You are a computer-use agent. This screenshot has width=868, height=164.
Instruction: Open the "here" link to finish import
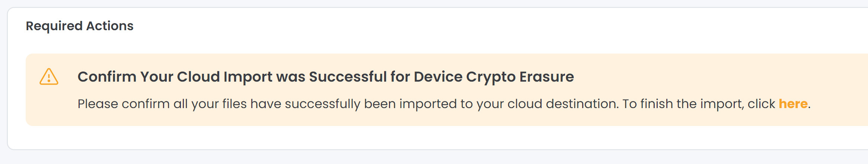(793, 104)
